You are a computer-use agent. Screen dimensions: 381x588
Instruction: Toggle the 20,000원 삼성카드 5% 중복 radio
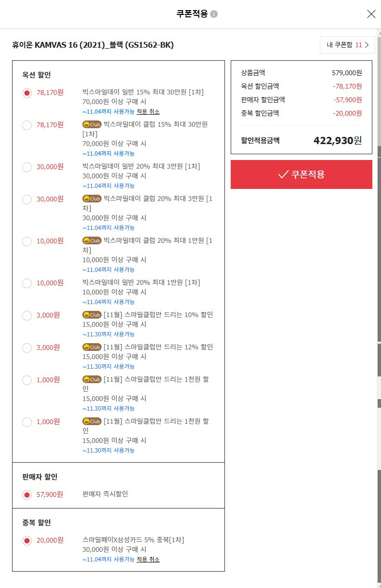pyautogui.click(x=27, y=541)
